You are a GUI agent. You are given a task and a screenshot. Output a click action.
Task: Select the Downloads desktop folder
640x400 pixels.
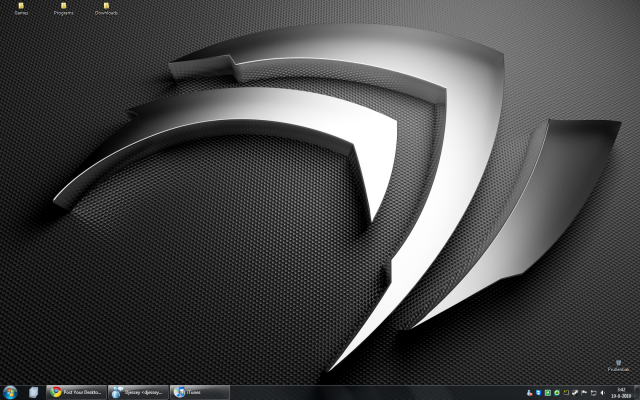point(106,8)
